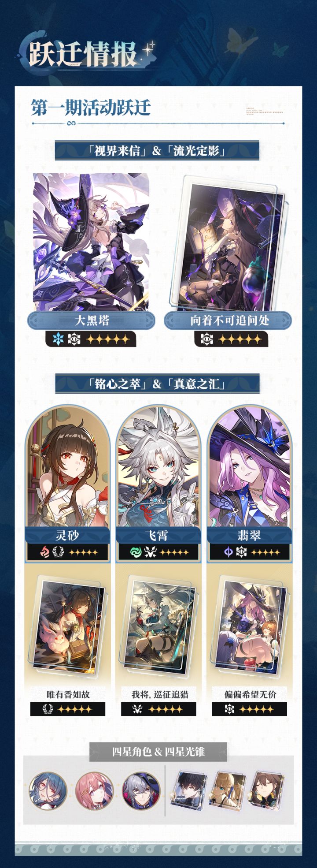Viewport: 317px width, 868px height.
Task: Open the 「视界来信」&「流光定影」 header
Action: click(x=157, y=151)
